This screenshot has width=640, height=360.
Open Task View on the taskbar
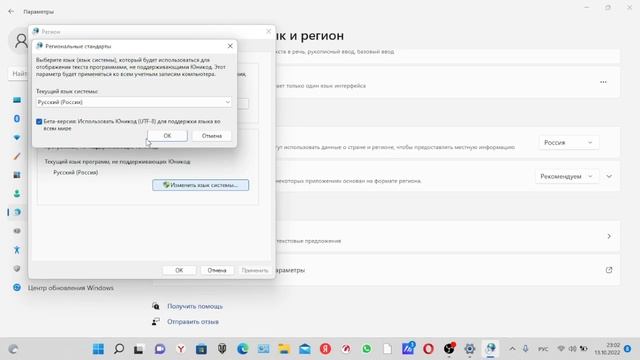click(139, 349)
